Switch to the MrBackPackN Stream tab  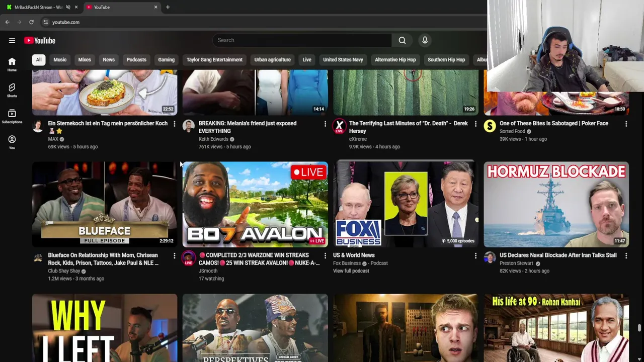pos(38,7)
